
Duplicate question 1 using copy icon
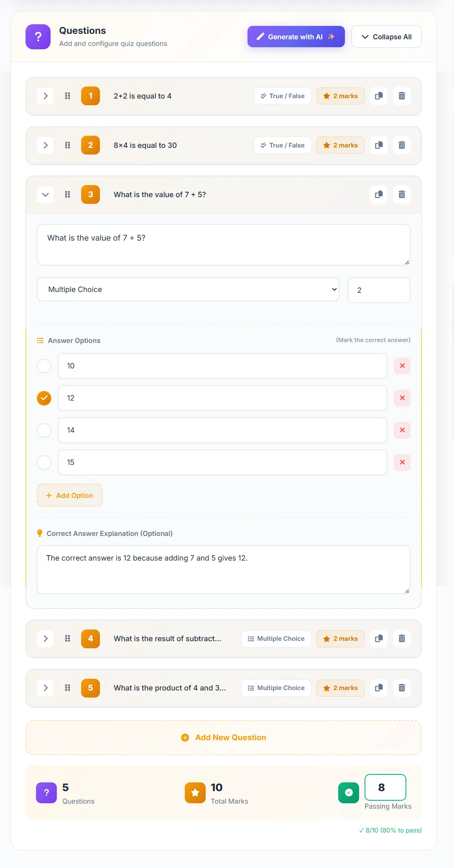pos(379,96)
